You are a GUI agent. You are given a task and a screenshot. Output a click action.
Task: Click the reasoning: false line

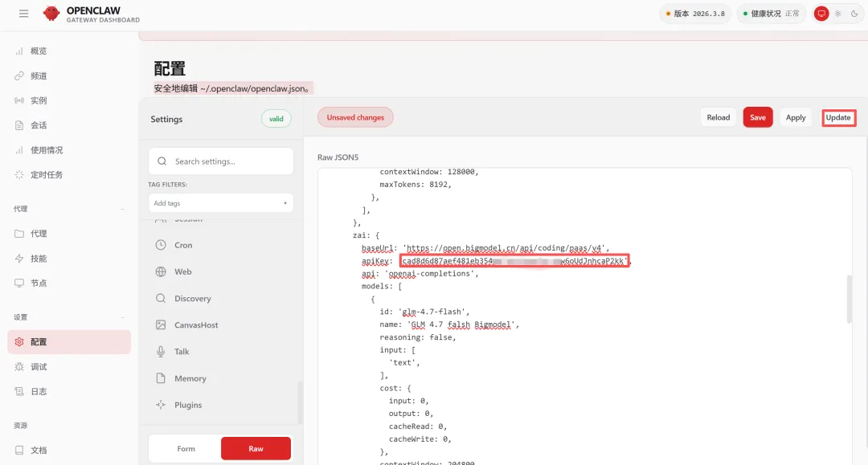(x=417, y=337)
